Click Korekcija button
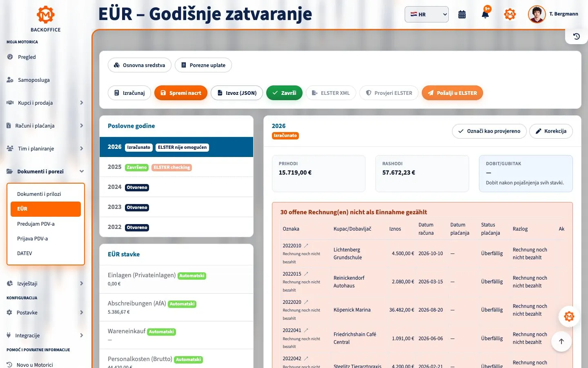The image size is (588, 368). 551,131
